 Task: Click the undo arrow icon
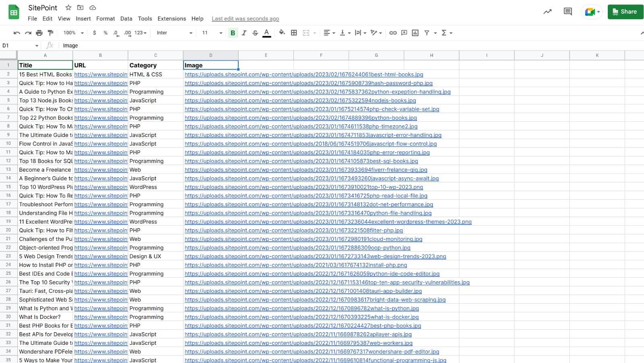coord(17,33)
